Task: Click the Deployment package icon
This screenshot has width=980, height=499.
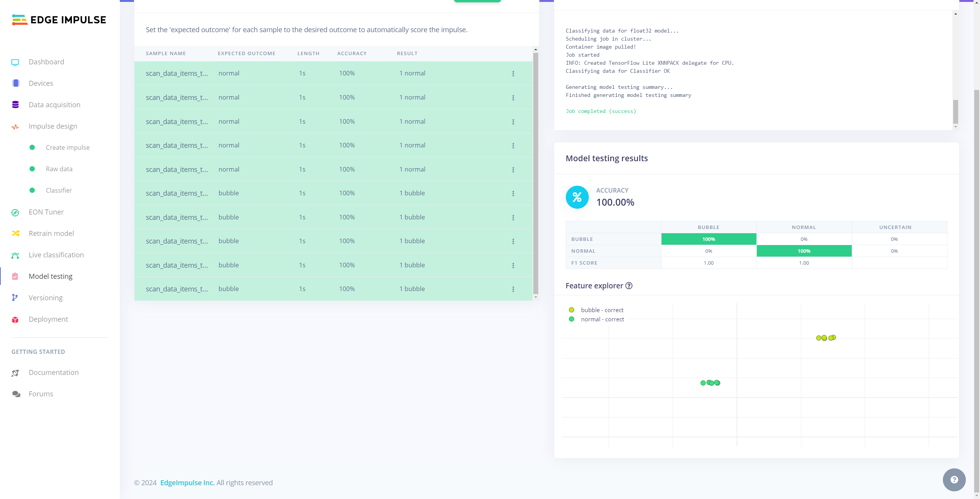Action: pyautogui.click(x=15, y=319)
